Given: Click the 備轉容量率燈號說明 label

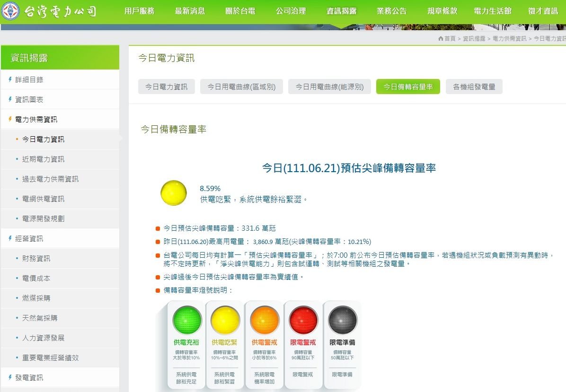Looking at the screenshot, I should coord(198,290).
